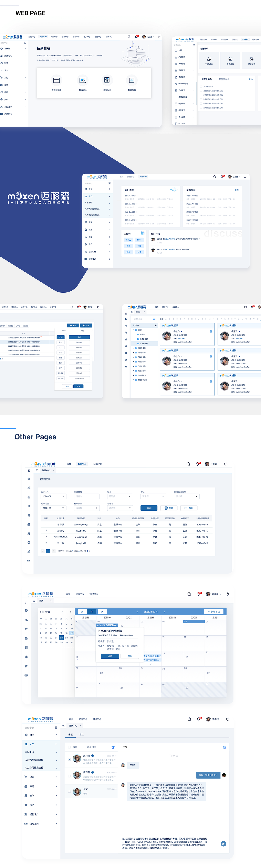Click send arrow icon in message box
The image size is (261, 868).
tap(223, 844)
